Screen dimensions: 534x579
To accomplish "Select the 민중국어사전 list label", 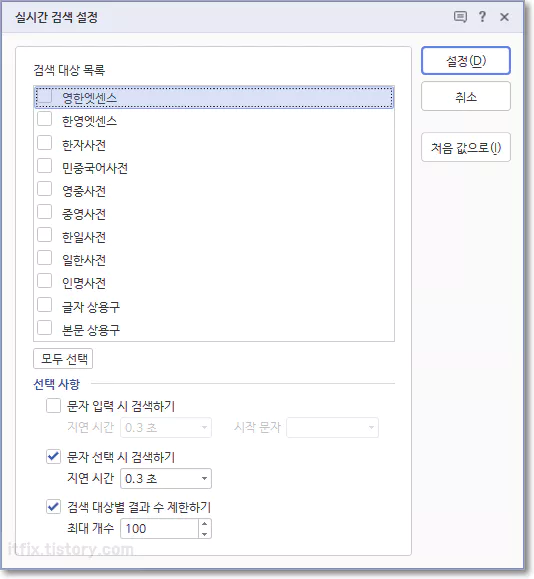I will coord(95,168).
